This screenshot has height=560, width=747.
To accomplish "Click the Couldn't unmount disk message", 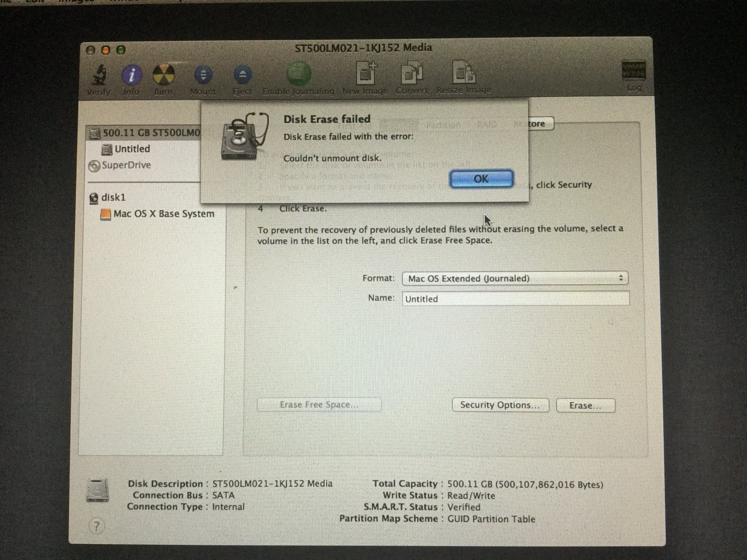I will [332, 158].
